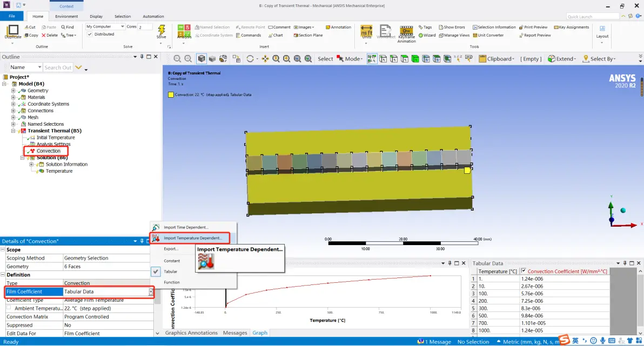
Task: Click the Wizard icon in Tools
Action: [x=420, y=35]
